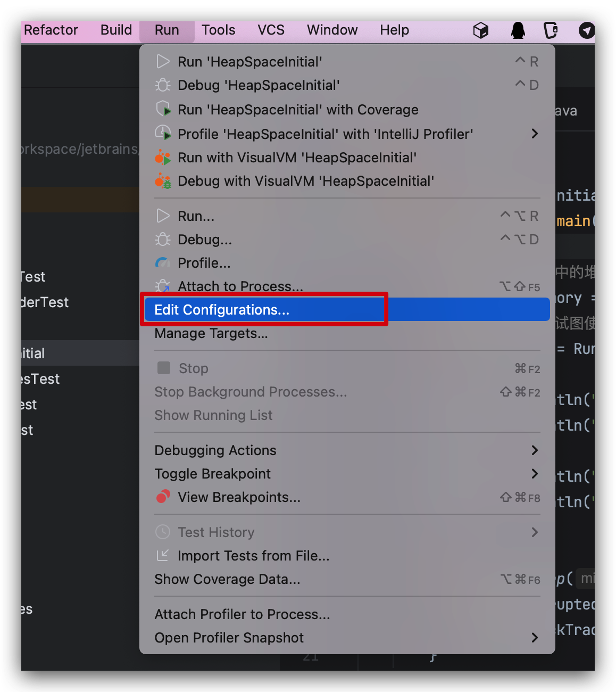The image size is (616, 692).
Task: Click the green Run 'HeapSpaceInitial' play icon
Action: [163, 62]
